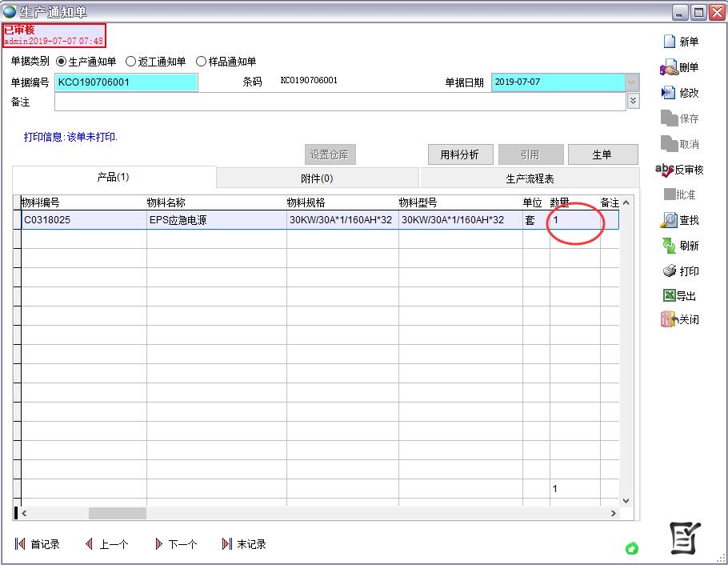Click the 反审核 (un-audit) icon
Screen dimensions: 728x565
pyautogui.click(x=664, y=170)
